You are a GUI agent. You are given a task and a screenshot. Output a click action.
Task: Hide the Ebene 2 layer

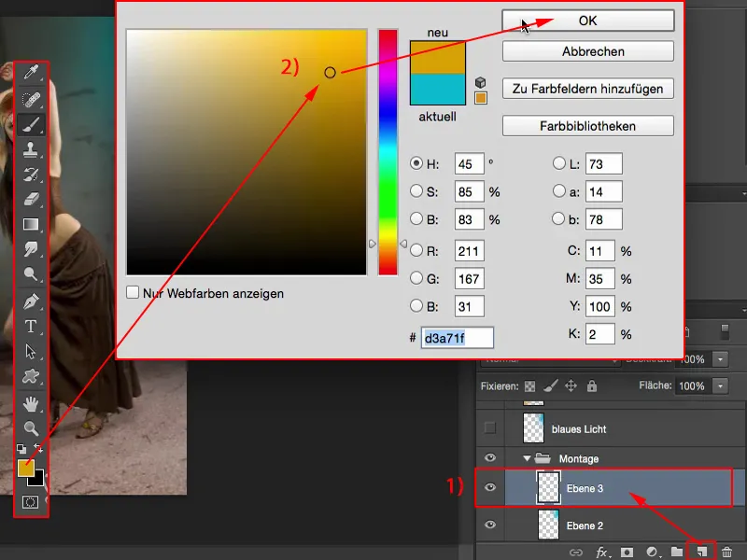point(489,525)
